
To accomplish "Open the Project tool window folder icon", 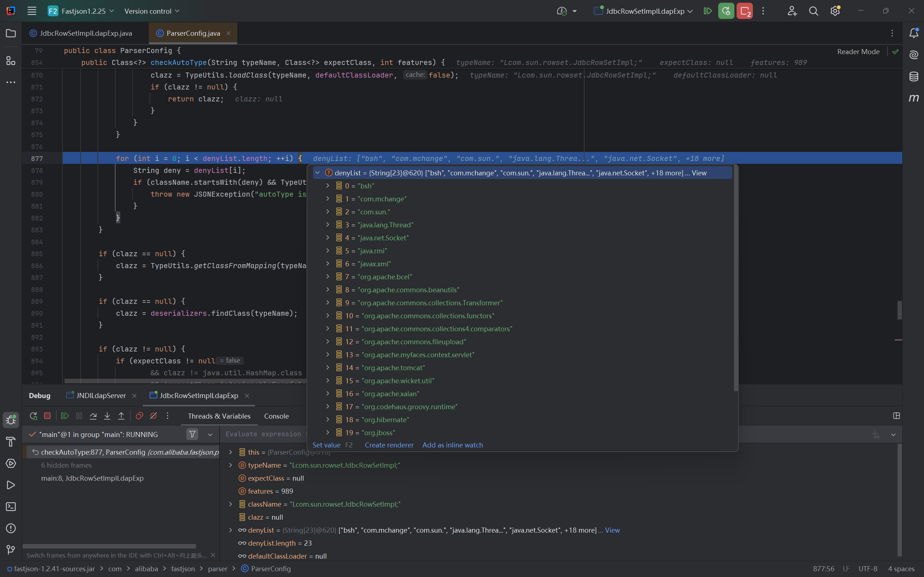I will tap(11, 33).
